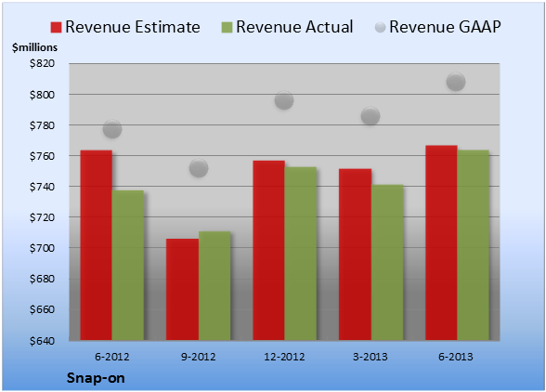546x392 pixels.
Task: Click the green Revenue Actual legend swatch
Action: pyautogui.click(x=227, y=28)
